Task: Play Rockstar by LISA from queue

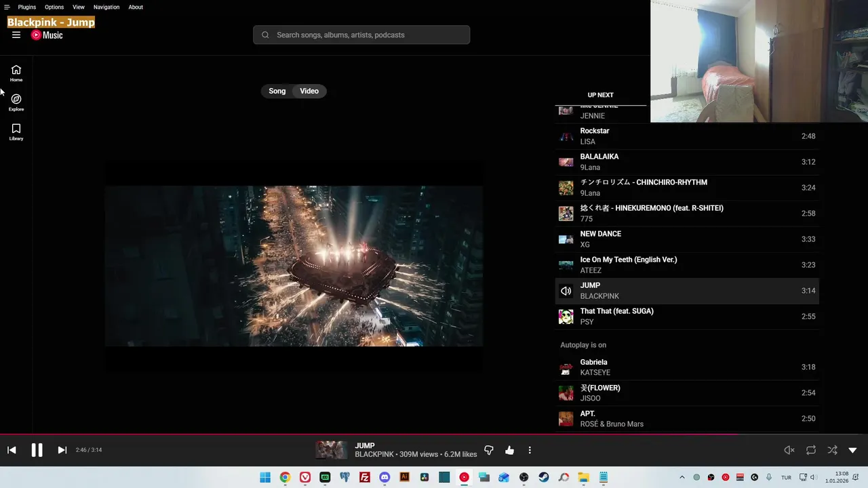Action: (x=687, y=136)
